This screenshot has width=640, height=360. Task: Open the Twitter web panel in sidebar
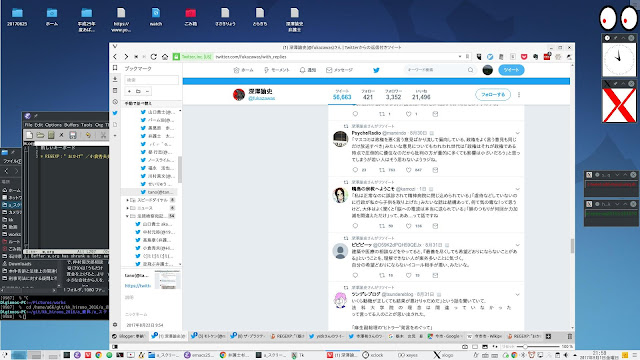click(115, 113)
